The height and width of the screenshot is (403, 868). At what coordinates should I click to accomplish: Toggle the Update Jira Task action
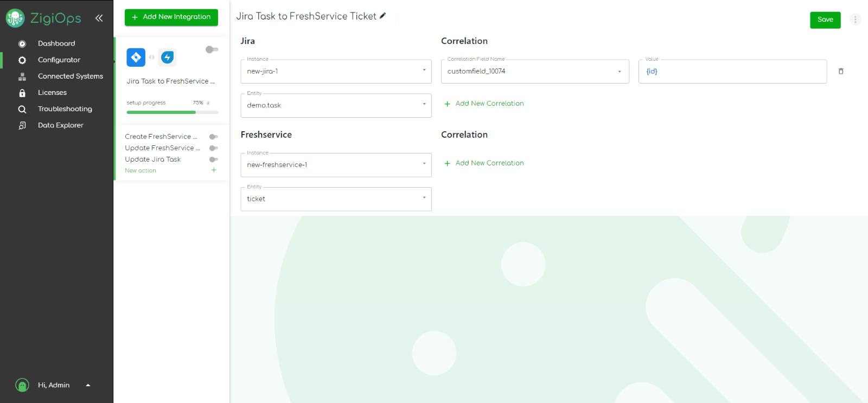pos(213,159)
